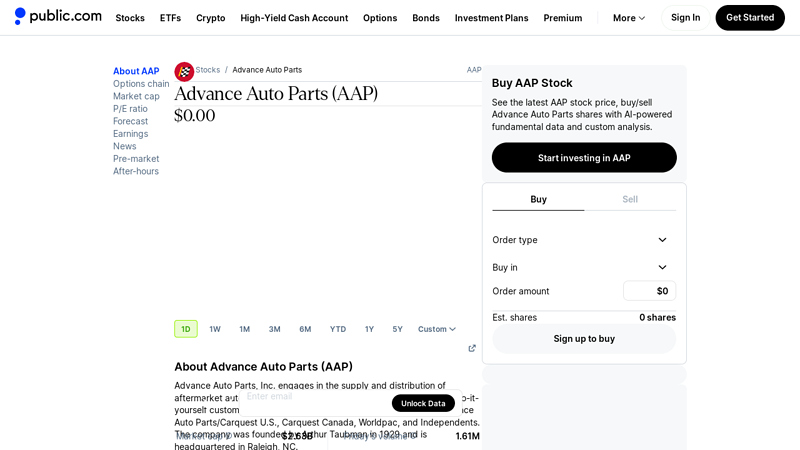Switch chart to YTD range

(338, 329)
